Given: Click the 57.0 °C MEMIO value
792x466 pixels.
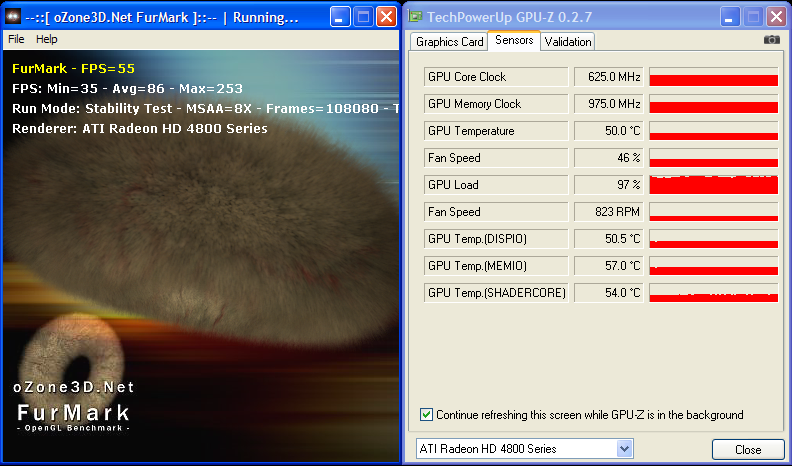Looking at the screenshot, I should (609, 266).
